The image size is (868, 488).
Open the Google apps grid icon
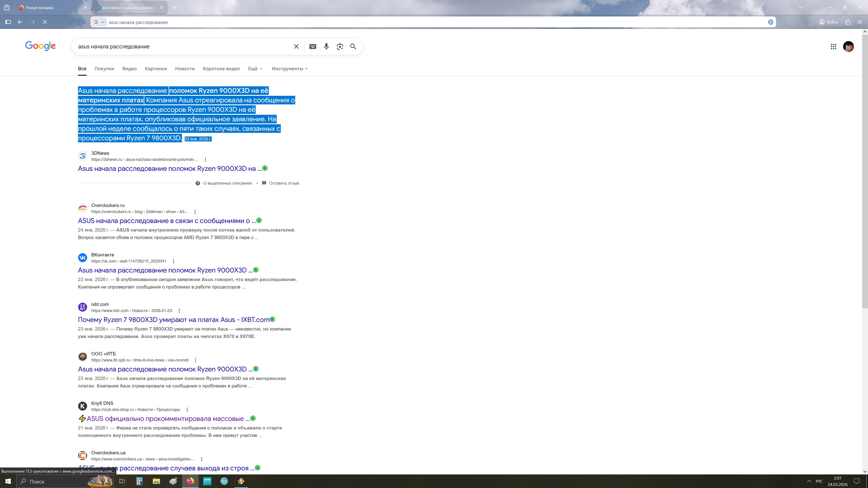pyautogui.click(x=833, y=47)
